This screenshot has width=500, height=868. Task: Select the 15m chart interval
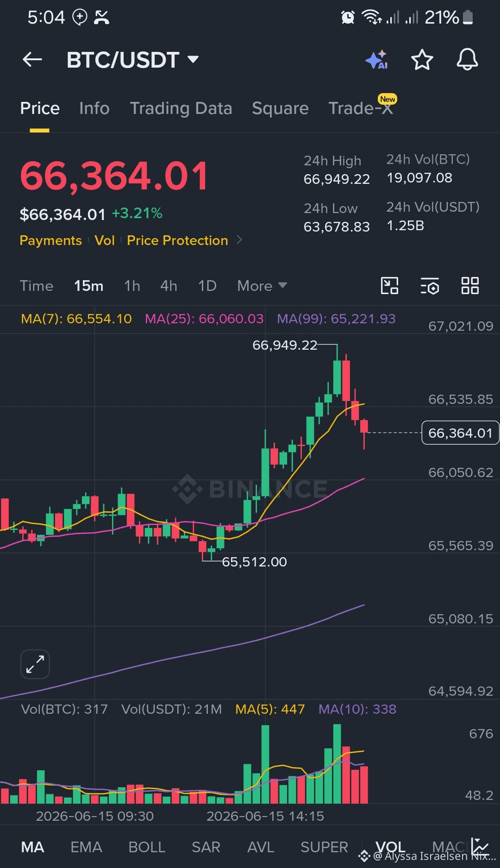pyautogui.click(x=89, y=286)
